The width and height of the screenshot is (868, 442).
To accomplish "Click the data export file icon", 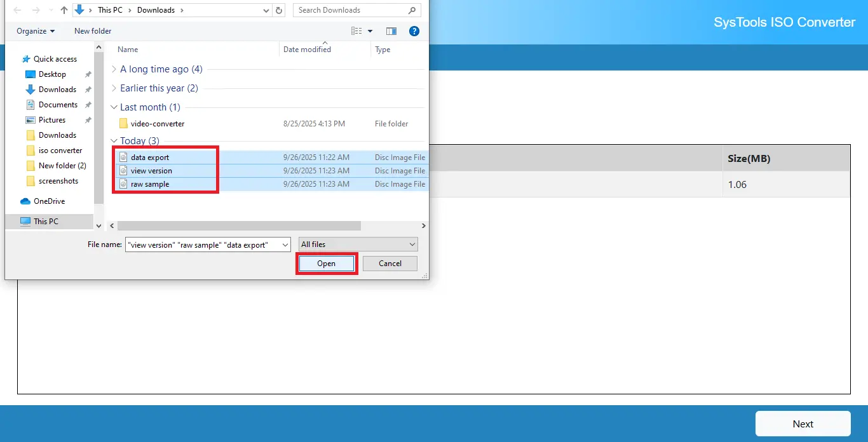I will (x=124, y=157).
